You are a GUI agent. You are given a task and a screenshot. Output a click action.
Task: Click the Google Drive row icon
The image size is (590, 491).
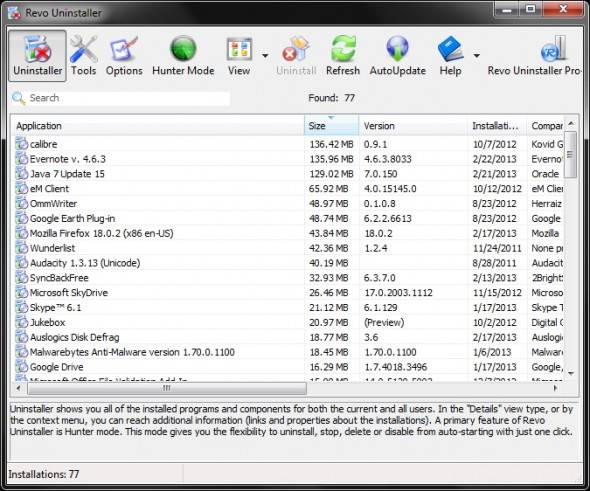coord(22,366)
